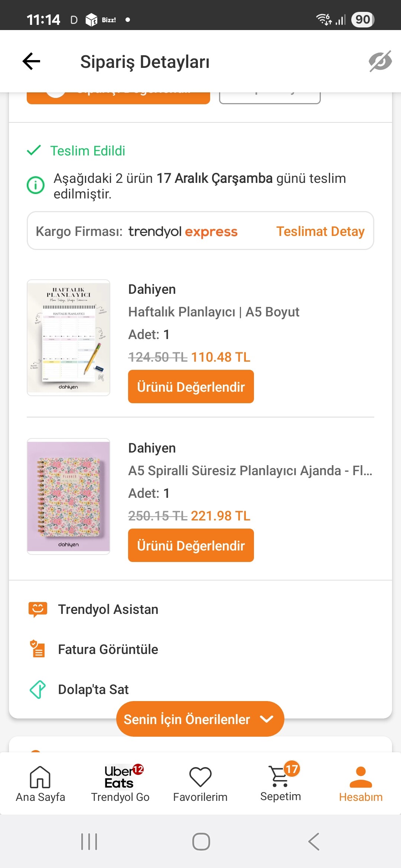Tap the Android home button
The image size is (401, 868).
coord(201,841)
